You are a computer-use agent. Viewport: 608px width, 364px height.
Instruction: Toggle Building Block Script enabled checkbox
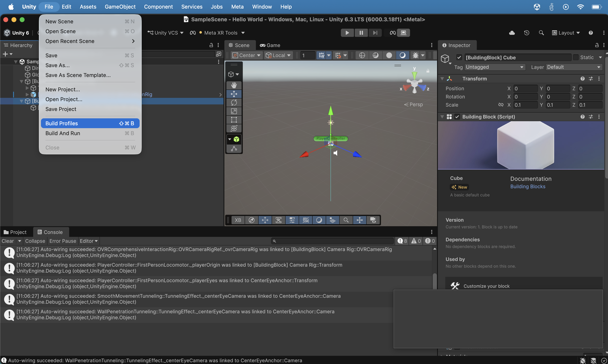[457, 117]
